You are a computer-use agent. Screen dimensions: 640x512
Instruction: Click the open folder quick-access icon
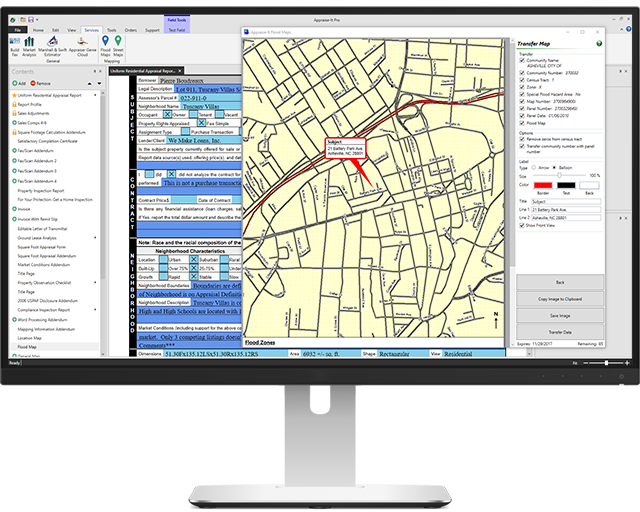click(23, 20)
